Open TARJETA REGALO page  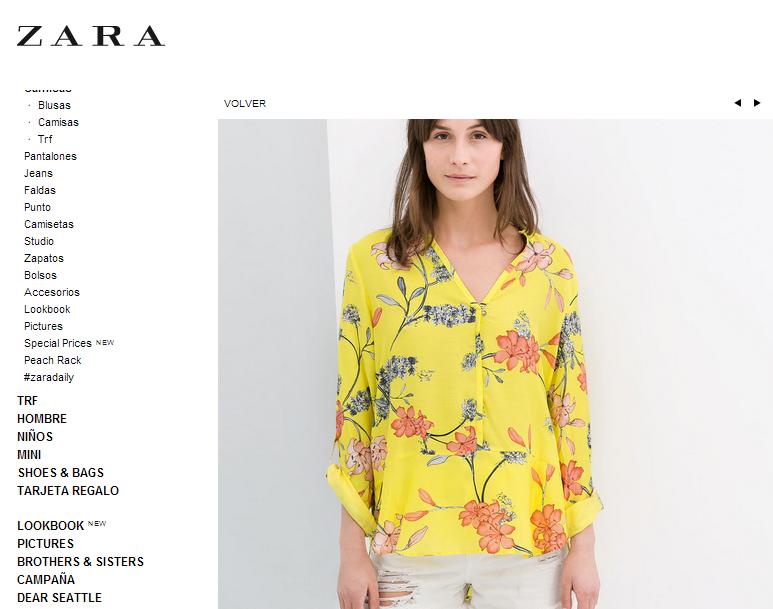(x=68, y=491)
